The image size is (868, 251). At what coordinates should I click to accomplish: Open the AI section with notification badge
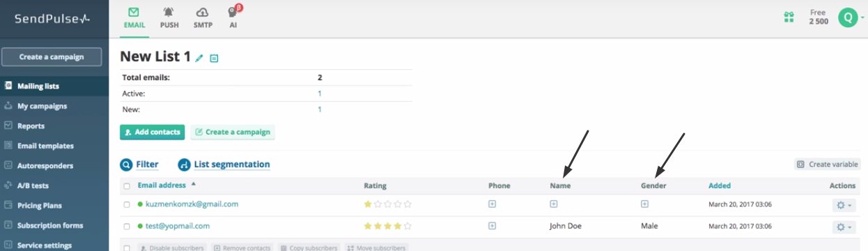233,17
